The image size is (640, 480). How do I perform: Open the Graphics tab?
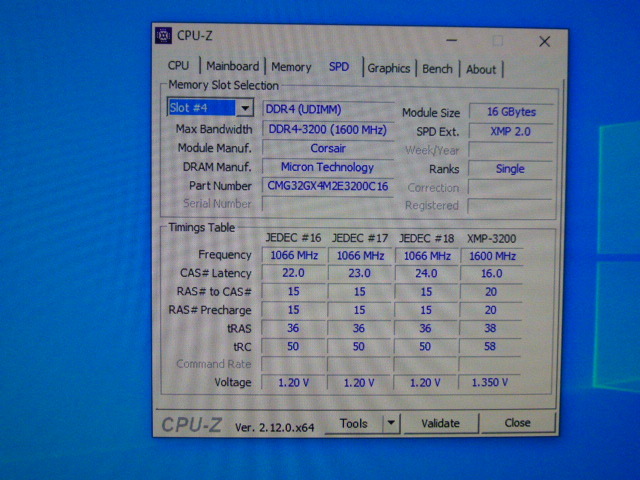[x=389, y=68]
